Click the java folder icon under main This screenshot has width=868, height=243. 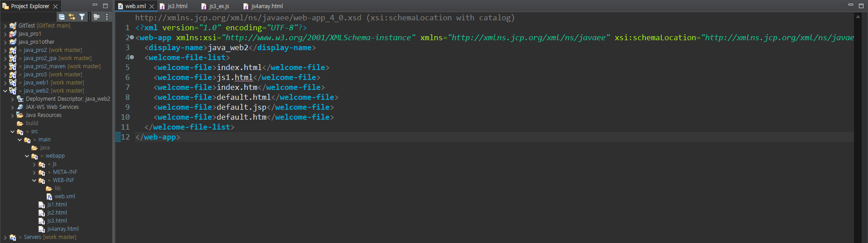click(34, 148)
